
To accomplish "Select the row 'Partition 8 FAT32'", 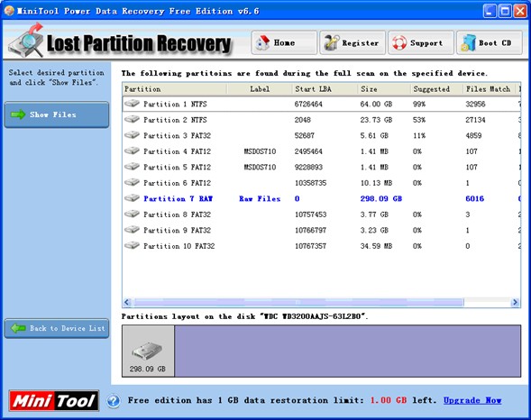I will pos(322,215).
